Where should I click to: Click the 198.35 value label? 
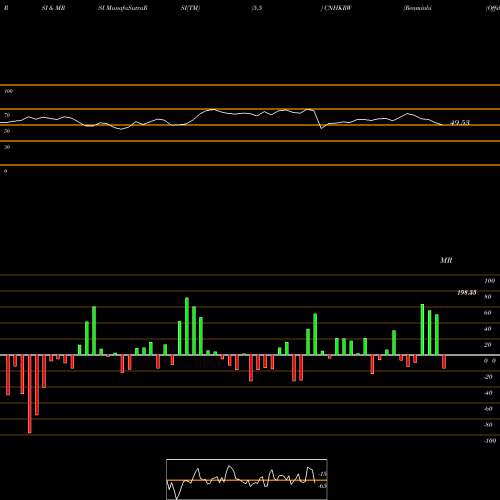[x=466, y=293]
